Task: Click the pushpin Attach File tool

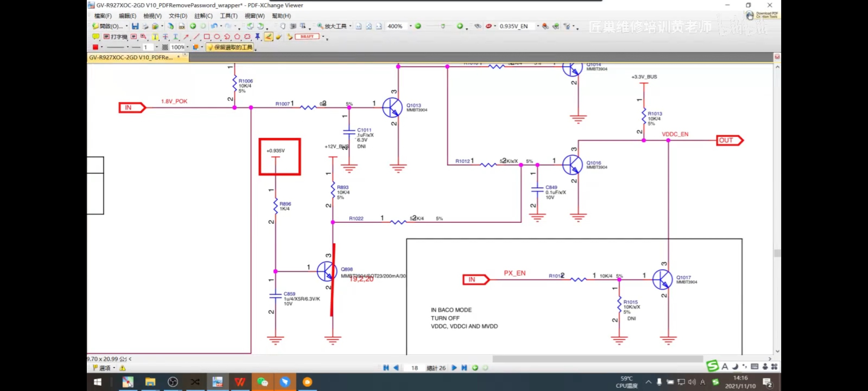Action: point(258,37)
